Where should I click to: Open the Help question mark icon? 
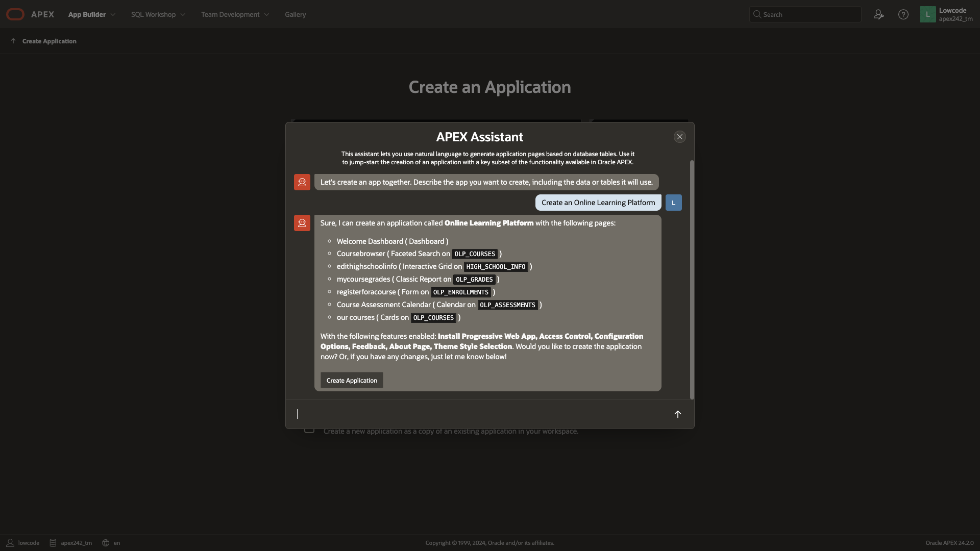pos(903,14)
